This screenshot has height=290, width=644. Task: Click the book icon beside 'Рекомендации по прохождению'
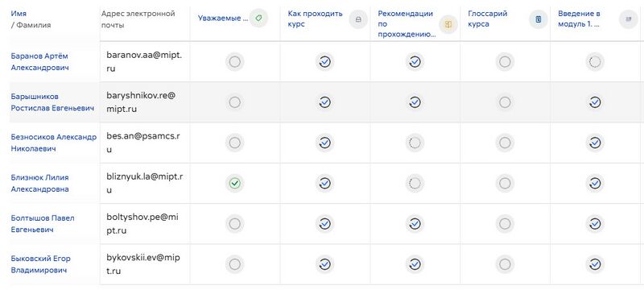coord(448,24)
